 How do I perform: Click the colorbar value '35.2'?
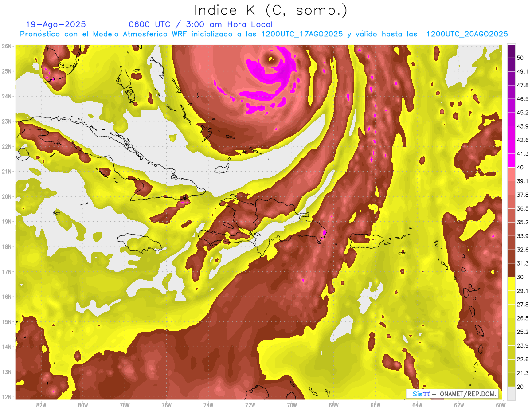523,222
